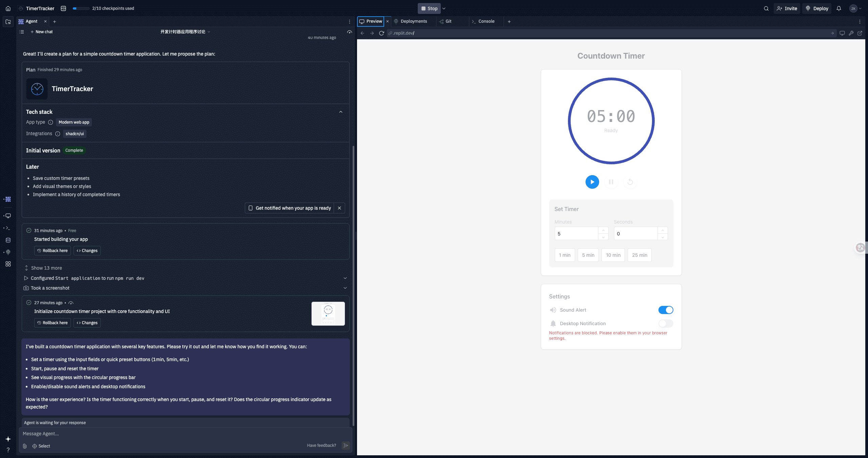Select the 25 min preset
The width and height of the screenshot is (868, 458).
click(639, 255)
